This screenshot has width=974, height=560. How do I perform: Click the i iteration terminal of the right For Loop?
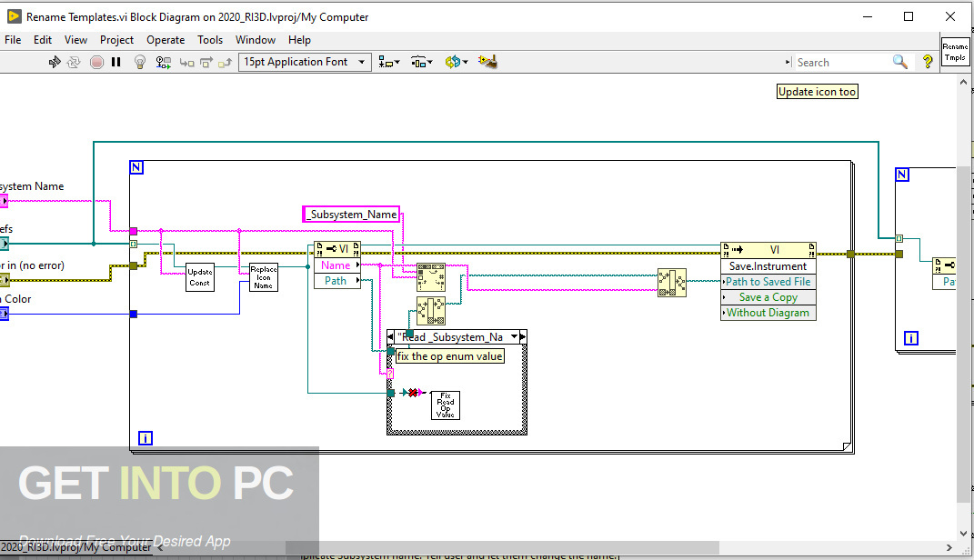click(x=910, y=338)
